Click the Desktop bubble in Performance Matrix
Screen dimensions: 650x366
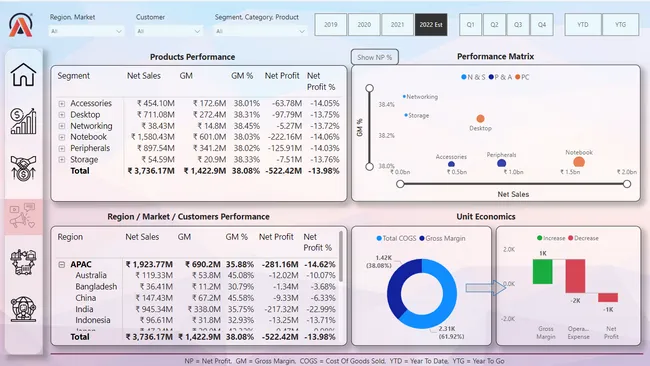tap(480, 119)
